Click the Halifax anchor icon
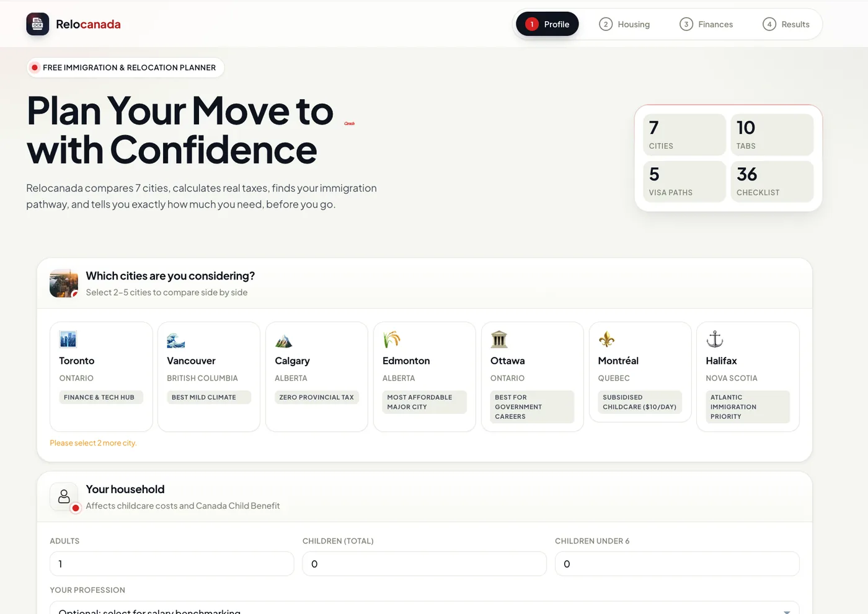Viewport: 868px width, 614px height. 715,340
